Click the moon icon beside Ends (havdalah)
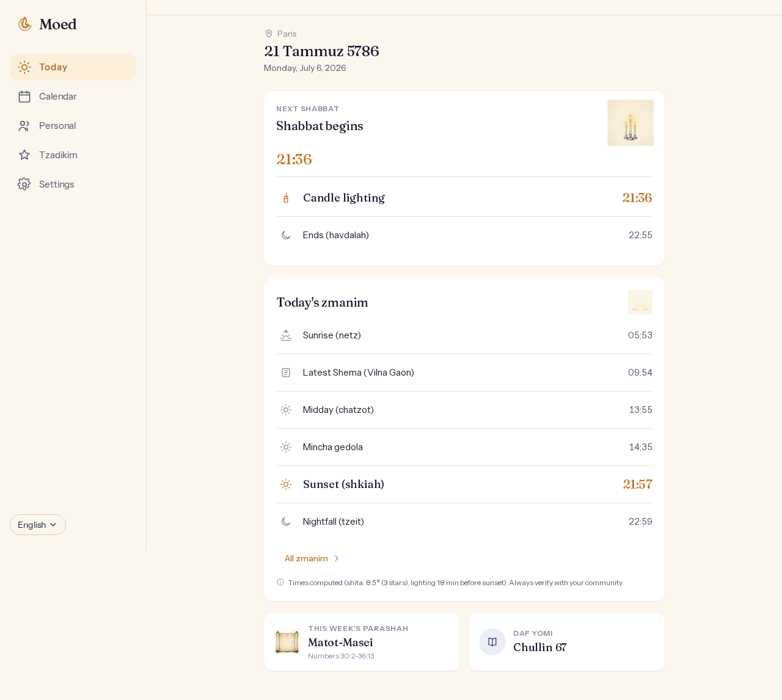The image size is (782, 700). click(x=286, y=235)
